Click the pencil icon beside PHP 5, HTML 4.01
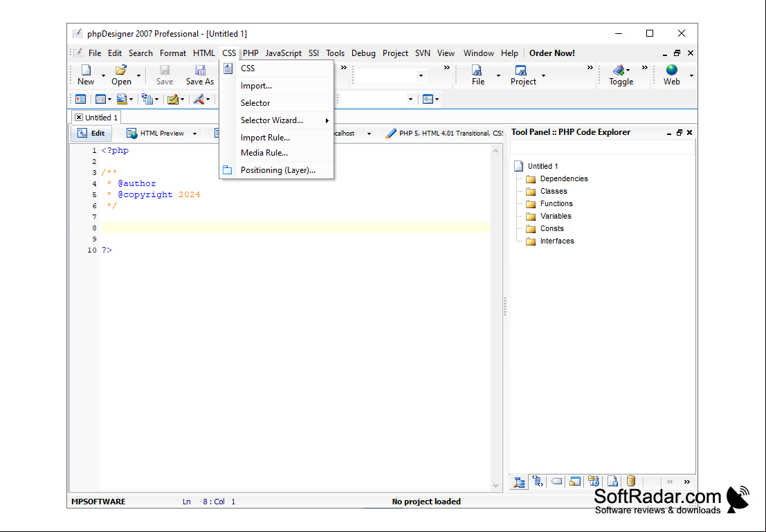 pos(390,133)
